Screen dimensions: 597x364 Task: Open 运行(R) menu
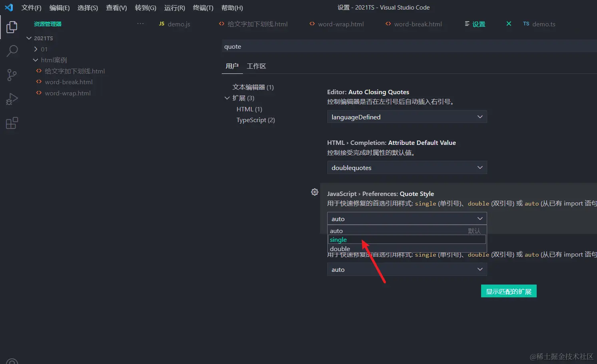tap(175, 8)
